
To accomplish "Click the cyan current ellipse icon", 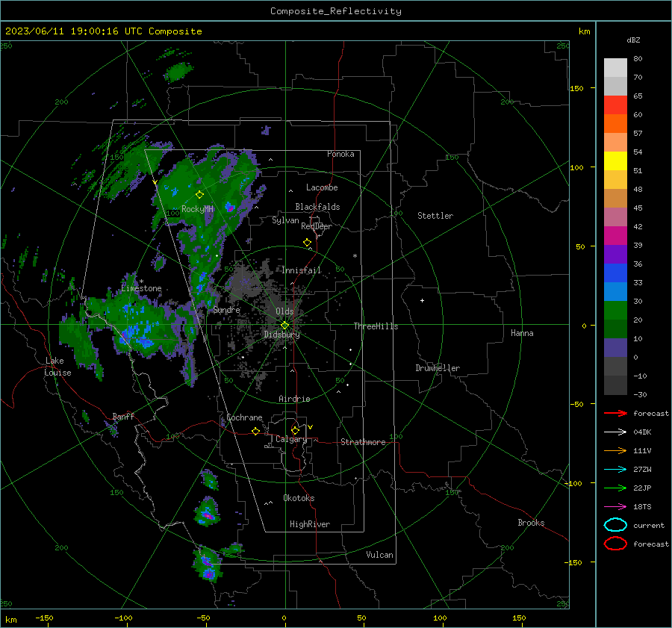I will point(615,525).
